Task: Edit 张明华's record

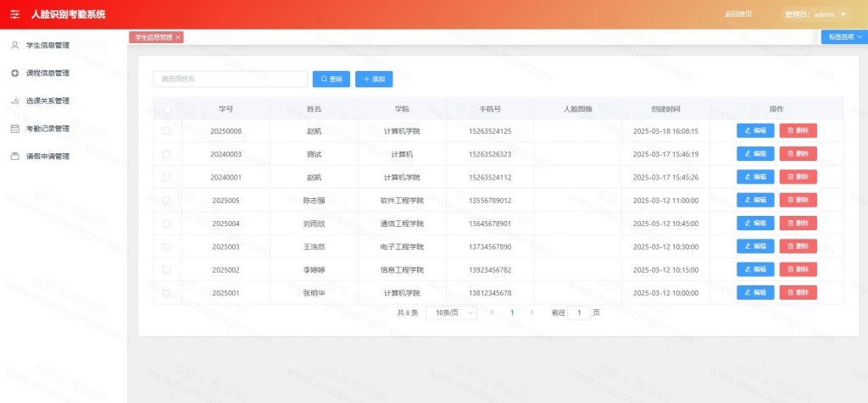Action: 755,292
